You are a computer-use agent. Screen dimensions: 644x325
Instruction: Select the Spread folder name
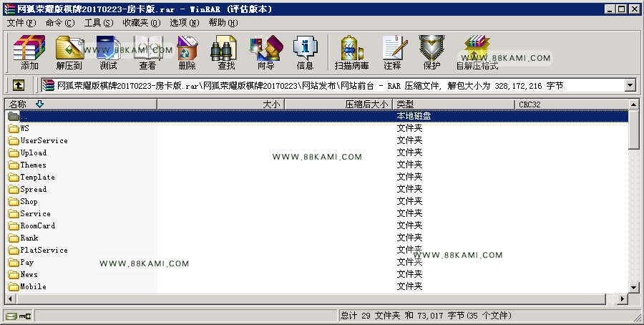tap(33, 190)
